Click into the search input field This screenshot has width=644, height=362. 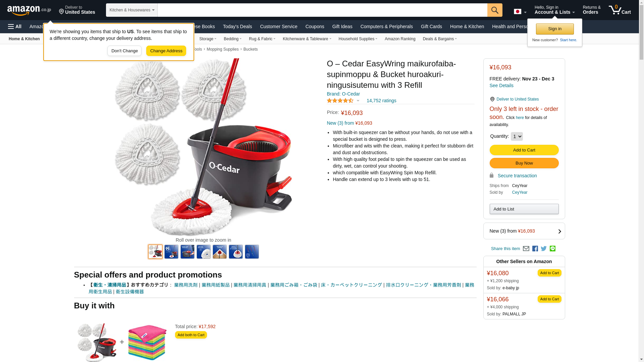click(322, 10)
